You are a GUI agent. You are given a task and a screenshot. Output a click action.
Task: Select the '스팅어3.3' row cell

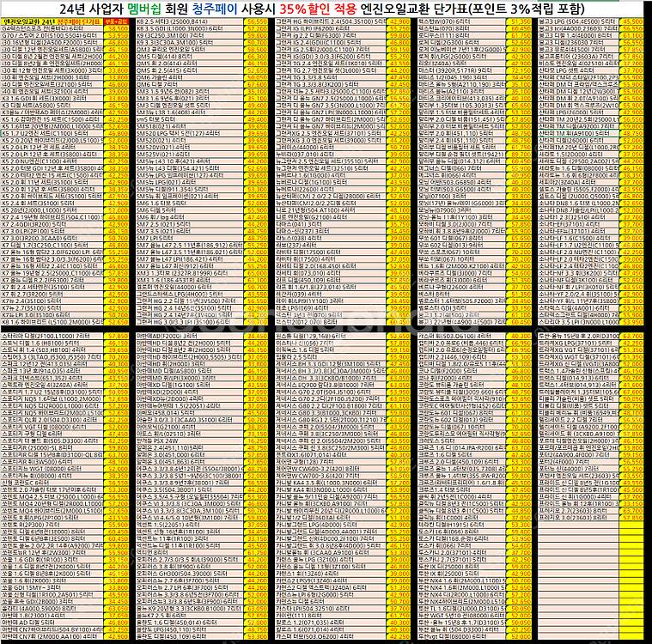(x=52, y=357)
